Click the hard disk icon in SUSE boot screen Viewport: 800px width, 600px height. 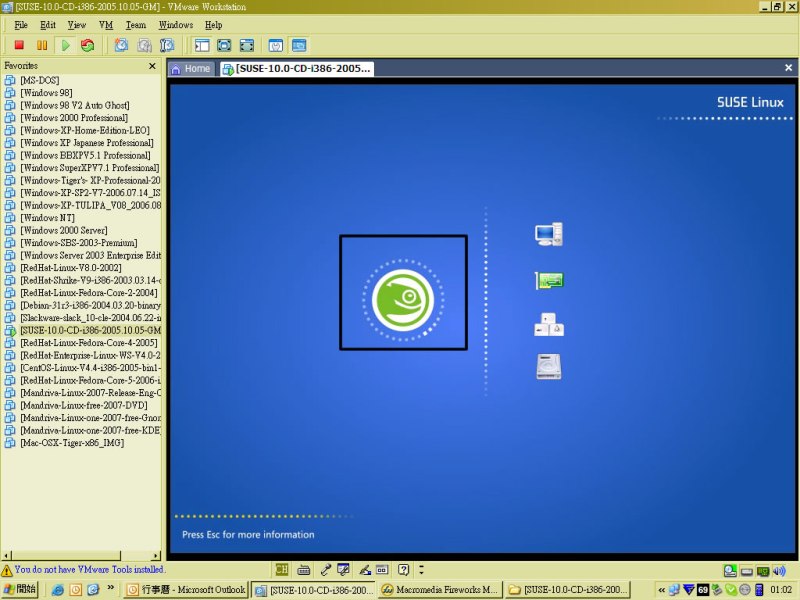(x=548, y=366)
